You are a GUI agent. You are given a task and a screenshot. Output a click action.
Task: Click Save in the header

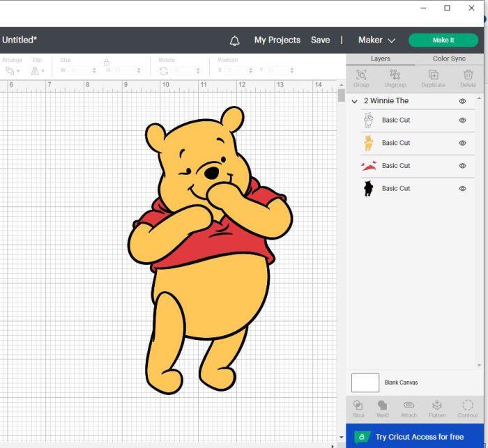[x=320, y=40]
